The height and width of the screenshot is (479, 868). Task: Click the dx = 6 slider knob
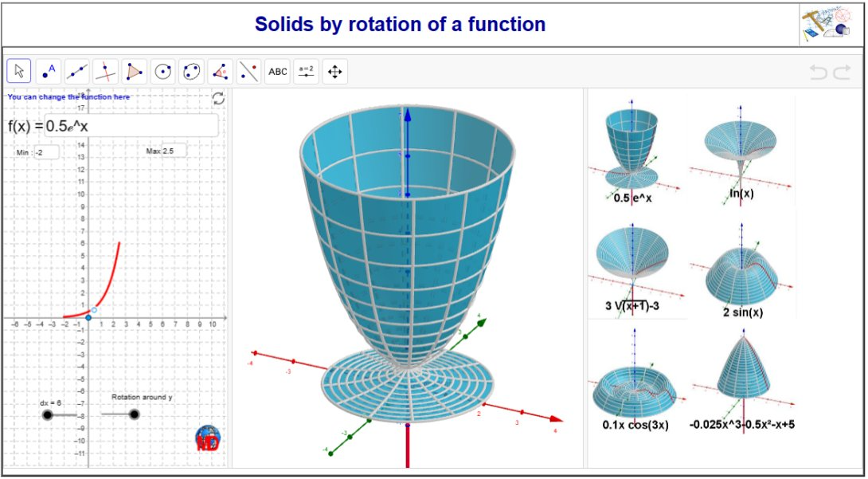pos(49,414)
